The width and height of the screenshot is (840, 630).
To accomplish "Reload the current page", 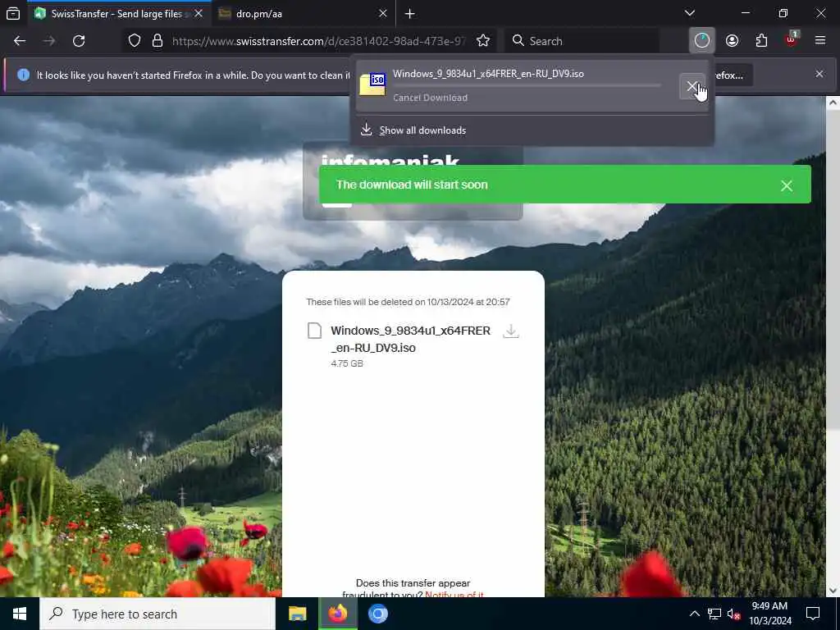I will click(79, 41).
